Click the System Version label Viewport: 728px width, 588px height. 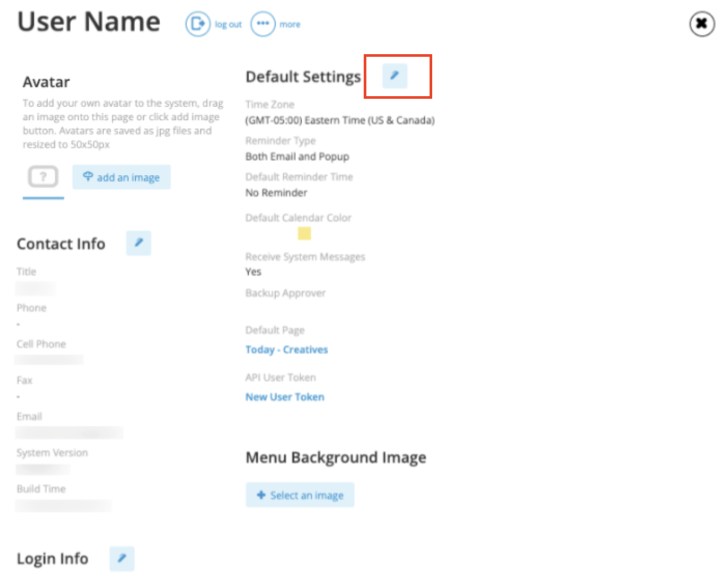click(52, 453)
